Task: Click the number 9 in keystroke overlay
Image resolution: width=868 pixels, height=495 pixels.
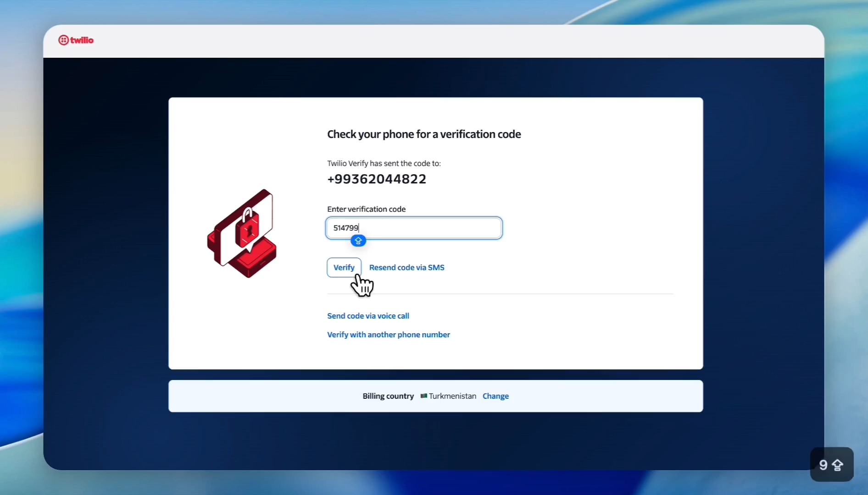Action: [823, 465]
